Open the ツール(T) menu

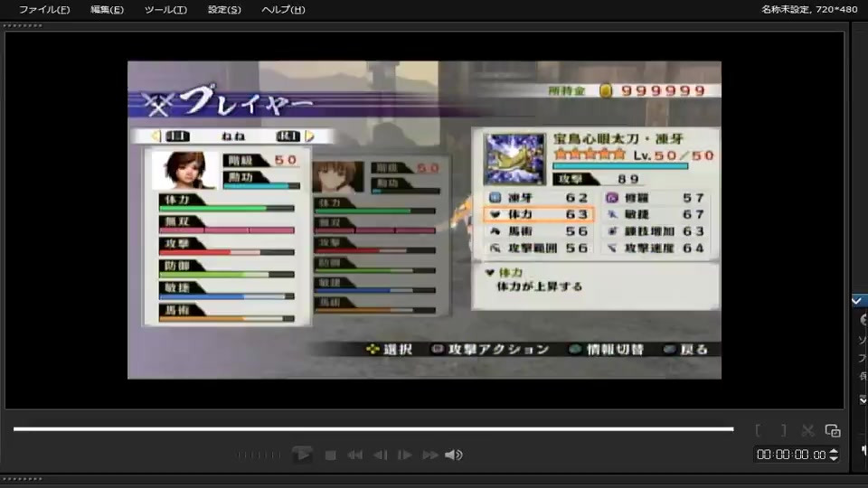point(165,9)
